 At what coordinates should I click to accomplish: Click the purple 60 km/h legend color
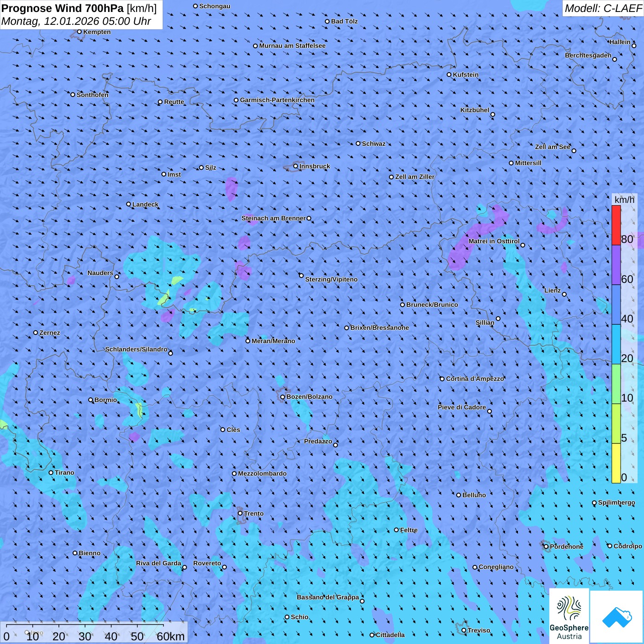(x=616, y=265)
